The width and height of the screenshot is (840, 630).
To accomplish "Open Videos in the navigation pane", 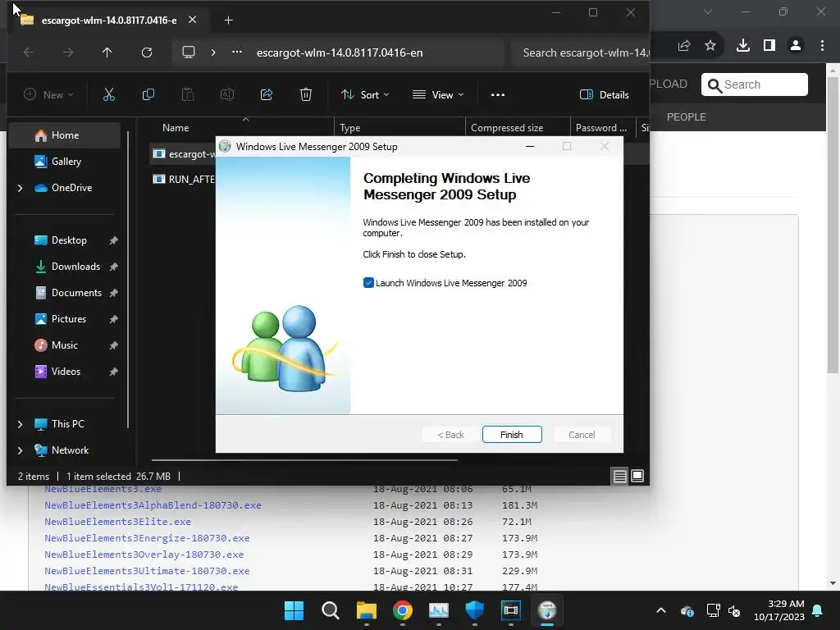I will 65,372.
